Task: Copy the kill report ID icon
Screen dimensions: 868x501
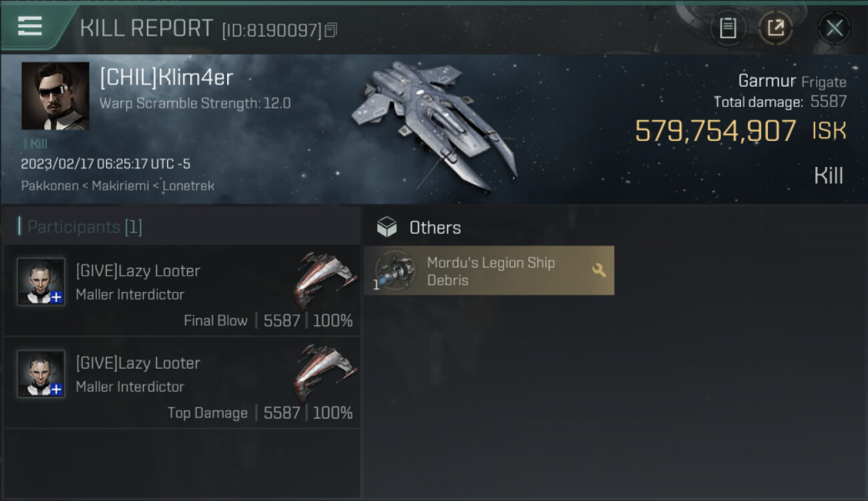Action: coord(331,30)
